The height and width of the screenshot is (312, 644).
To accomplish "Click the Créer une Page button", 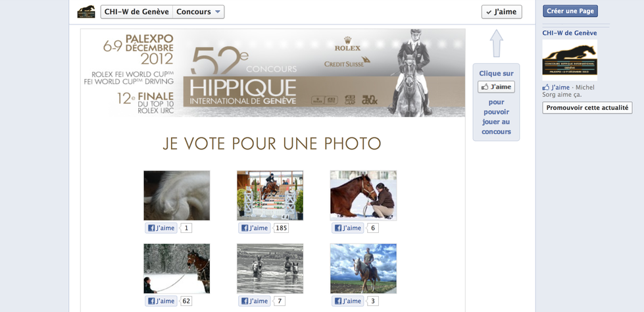I will tap(570, 11).
